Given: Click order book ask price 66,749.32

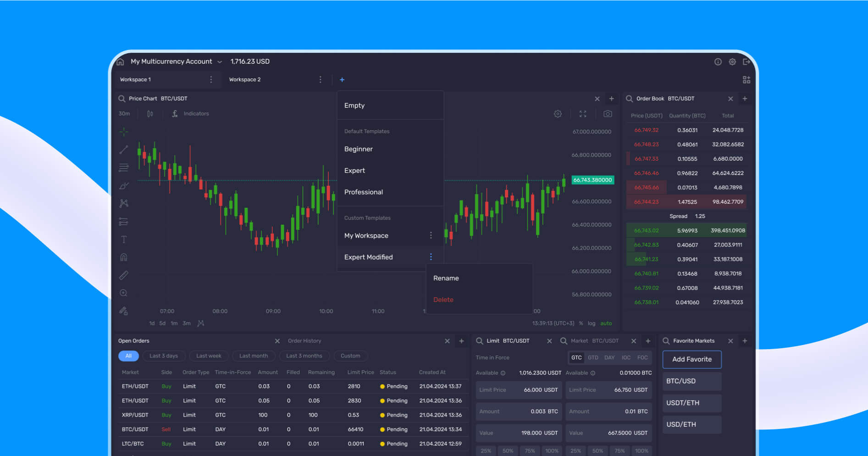Looking at the screenshot, I should coord(646,130).
